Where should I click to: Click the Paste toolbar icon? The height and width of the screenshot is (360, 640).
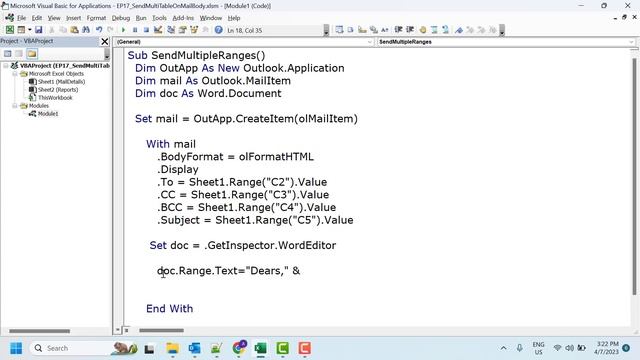[74, 30]
